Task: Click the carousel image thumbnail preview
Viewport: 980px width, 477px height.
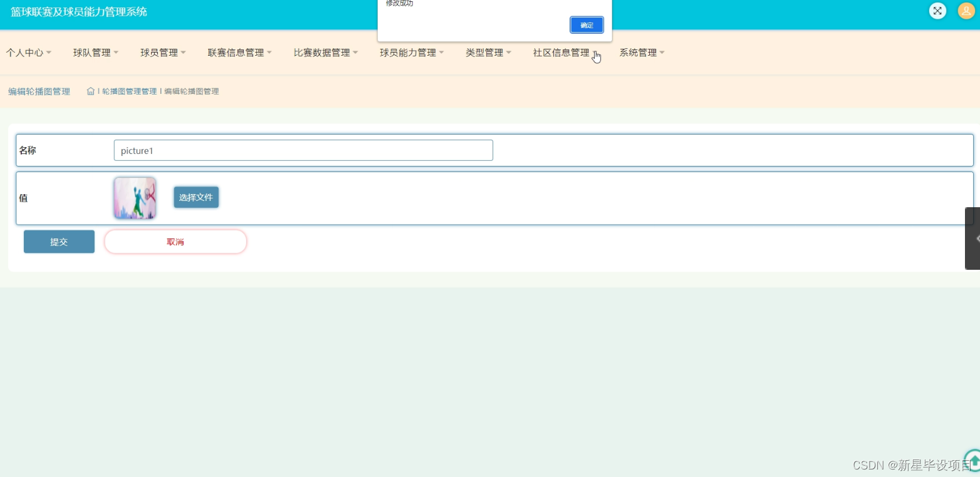Action: (135, 198)
